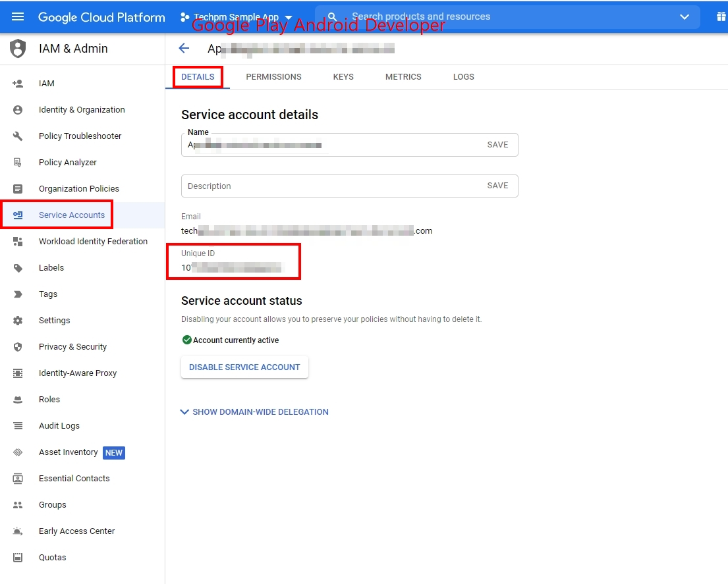Click the Labels tag icon
728x584 pixels.
[18, 268]
